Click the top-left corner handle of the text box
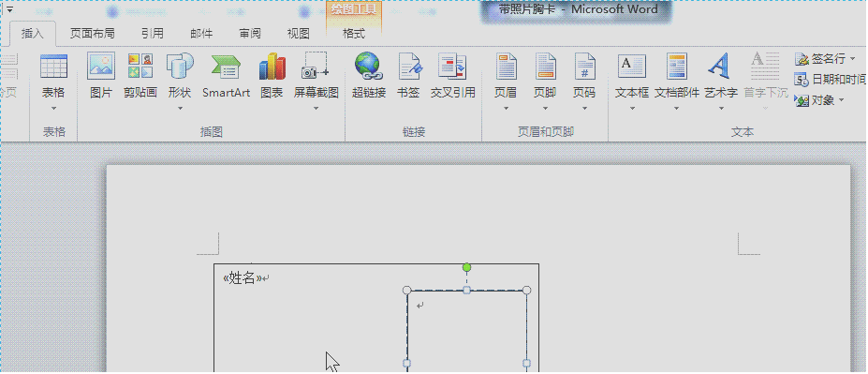Image resolution: width=868 pixels, height=374 pixels. click(407, 291)
